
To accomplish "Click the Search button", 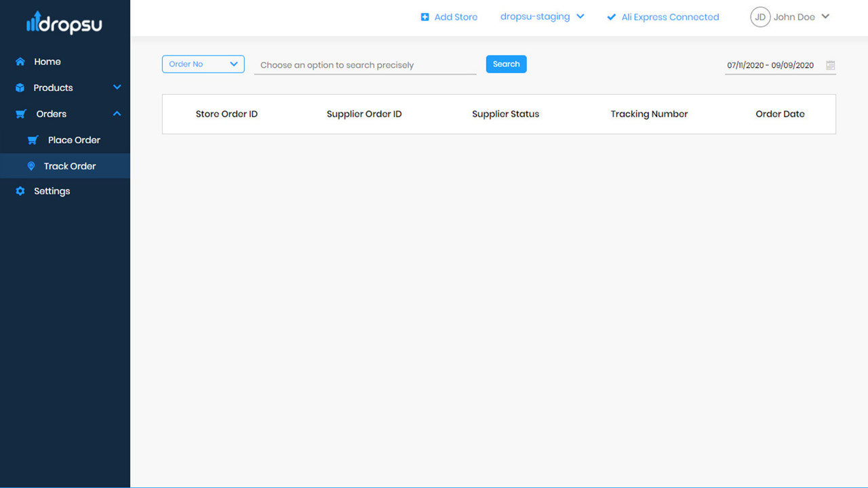I will click(x=506, y=63).
